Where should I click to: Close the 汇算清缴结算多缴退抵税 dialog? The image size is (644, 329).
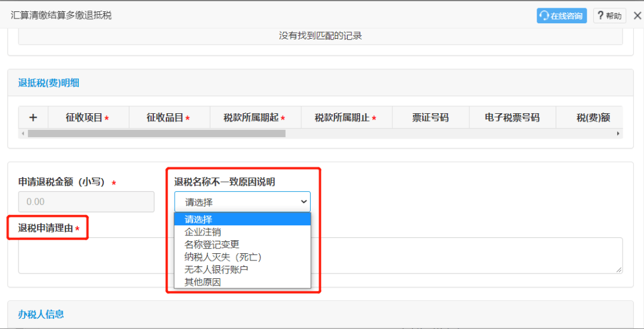[x=637, y=16]
